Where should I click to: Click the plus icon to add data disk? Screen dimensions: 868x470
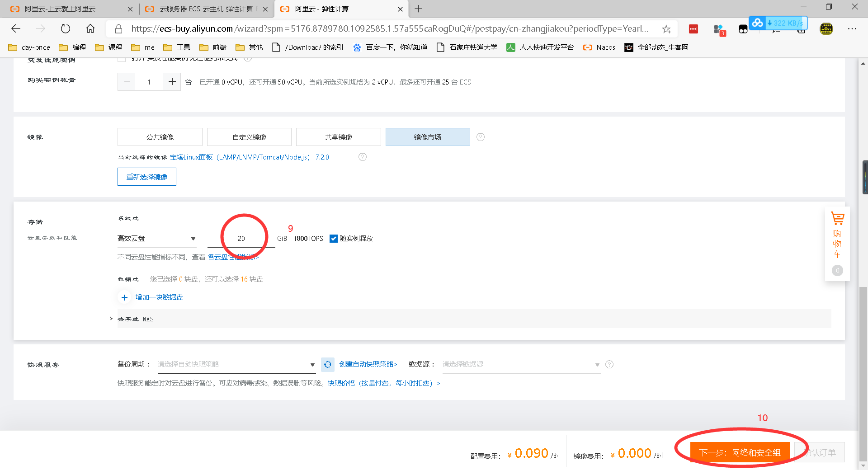(124, 297)
